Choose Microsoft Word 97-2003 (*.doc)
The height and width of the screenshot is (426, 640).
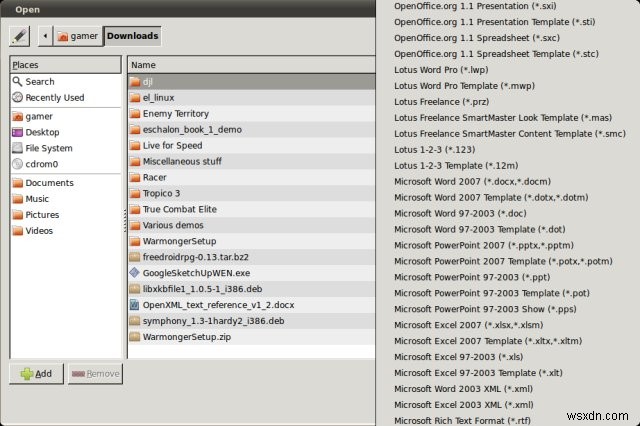tap(460, 213)
